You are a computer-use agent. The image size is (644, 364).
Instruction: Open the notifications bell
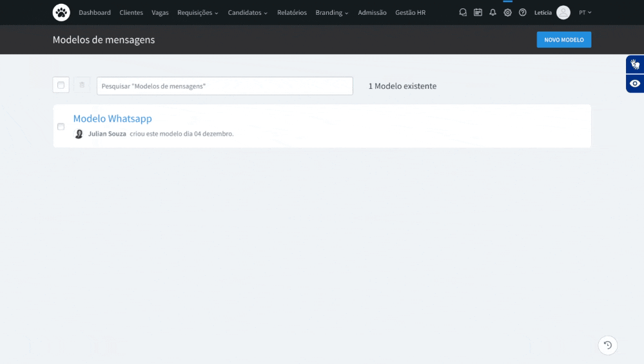coord(493,13)
